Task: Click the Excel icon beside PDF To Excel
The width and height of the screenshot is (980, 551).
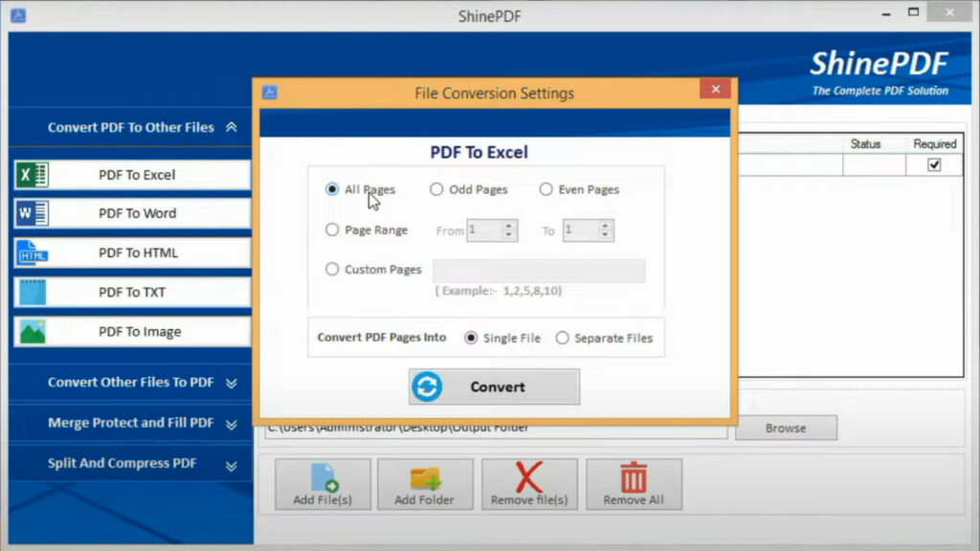Action: [32, 175]
